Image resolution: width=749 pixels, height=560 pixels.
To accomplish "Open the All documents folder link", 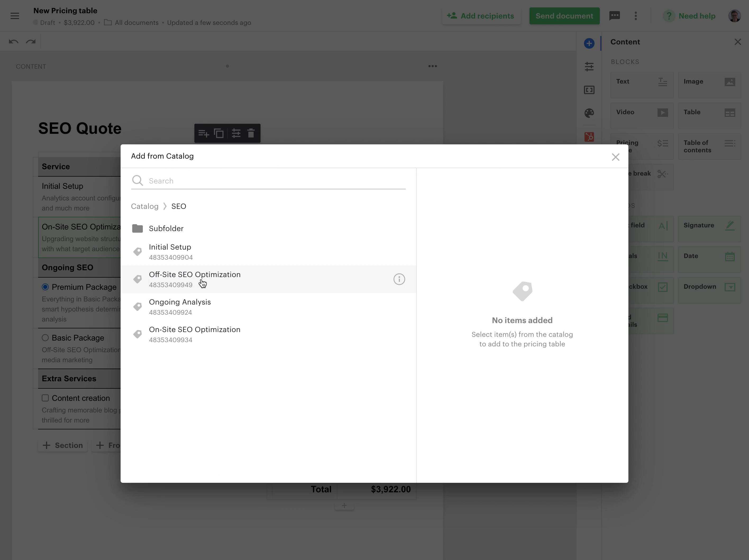I will coord(131,23).
